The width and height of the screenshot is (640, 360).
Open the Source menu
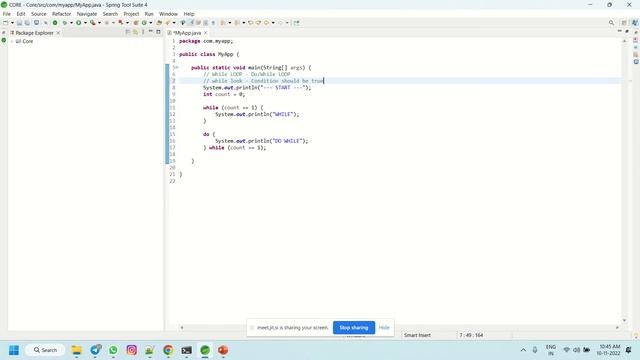point(39,14)
